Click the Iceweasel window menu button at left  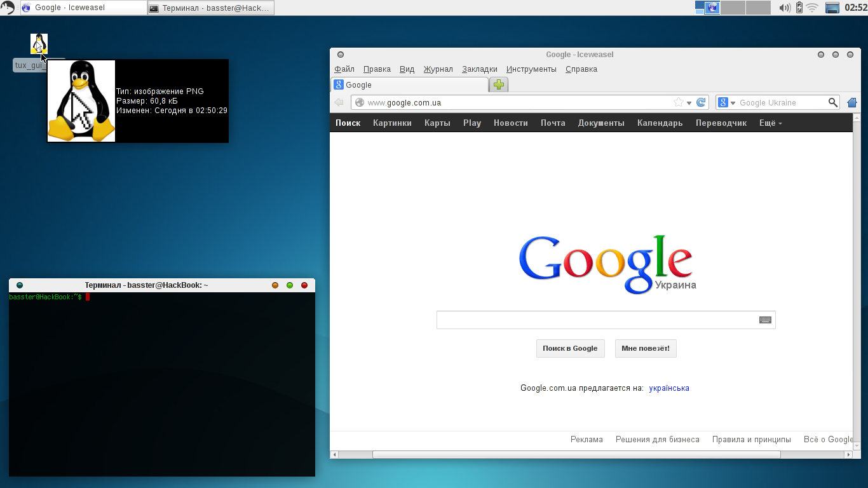pyautogui.click(x=341, y=55)
